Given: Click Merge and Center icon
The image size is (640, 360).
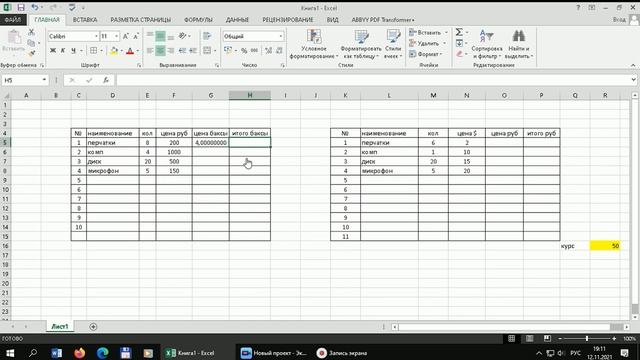Looking at the screenshot, I should [x=207, y=51].
